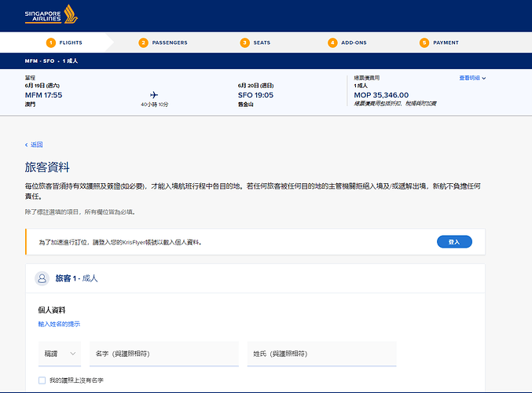Click the step 3 Seats circle icon
Viewport: 532px width, 393px height.
(244, 42)
